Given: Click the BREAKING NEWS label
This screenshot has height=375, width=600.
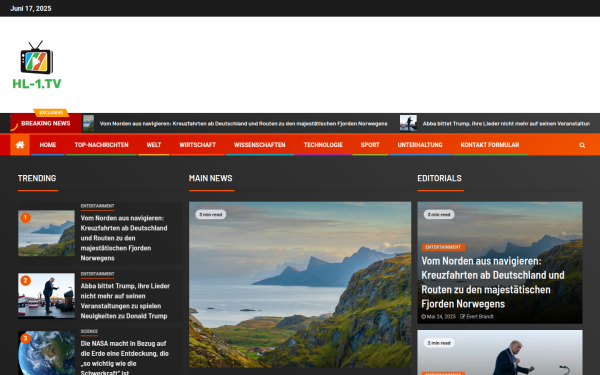Looking at the screenshot, I should pos(46,123).
